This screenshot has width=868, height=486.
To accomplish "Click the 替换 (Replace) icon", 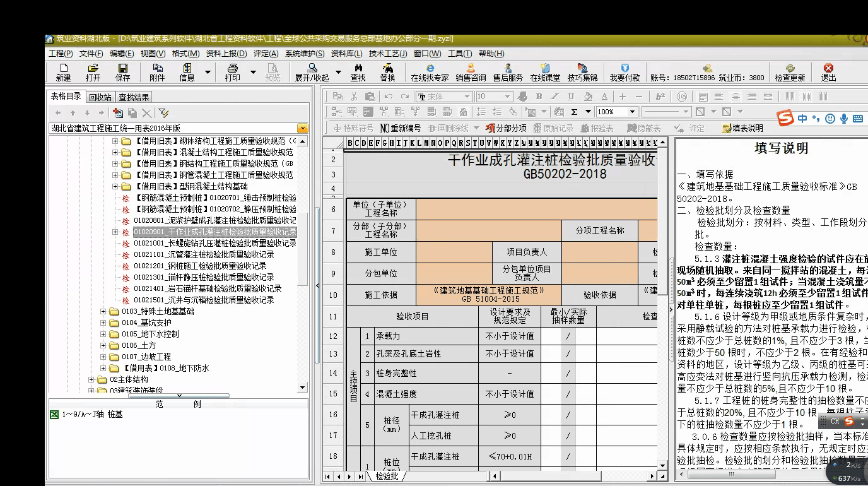I will pos(387,72).
